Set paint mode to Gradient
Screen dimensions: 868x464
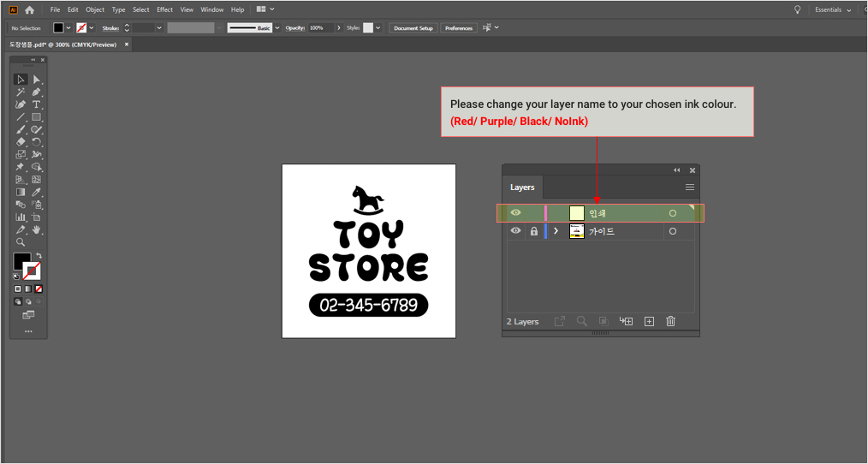[28, 289]
